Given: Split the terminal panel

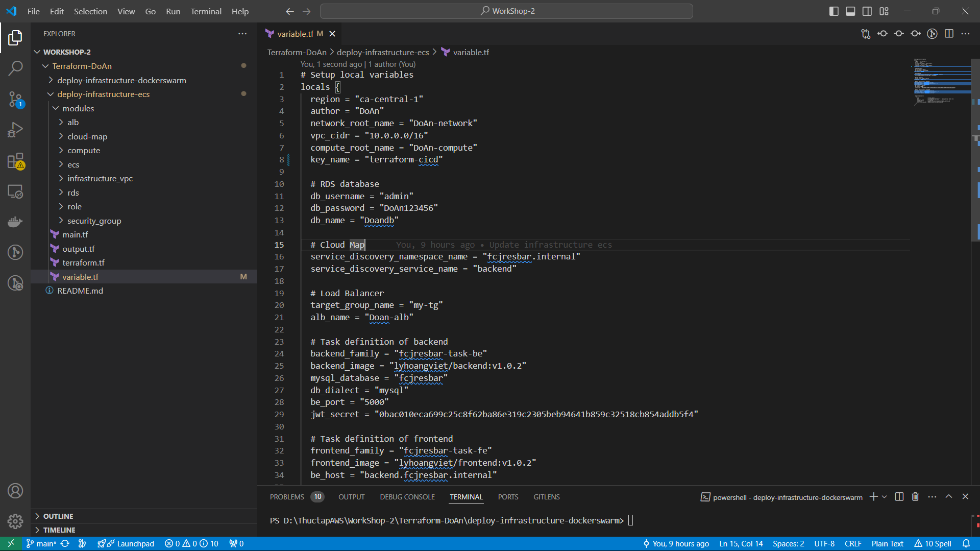Looking at the screenshot, I should pyautogui.click(x=899, y=497).
